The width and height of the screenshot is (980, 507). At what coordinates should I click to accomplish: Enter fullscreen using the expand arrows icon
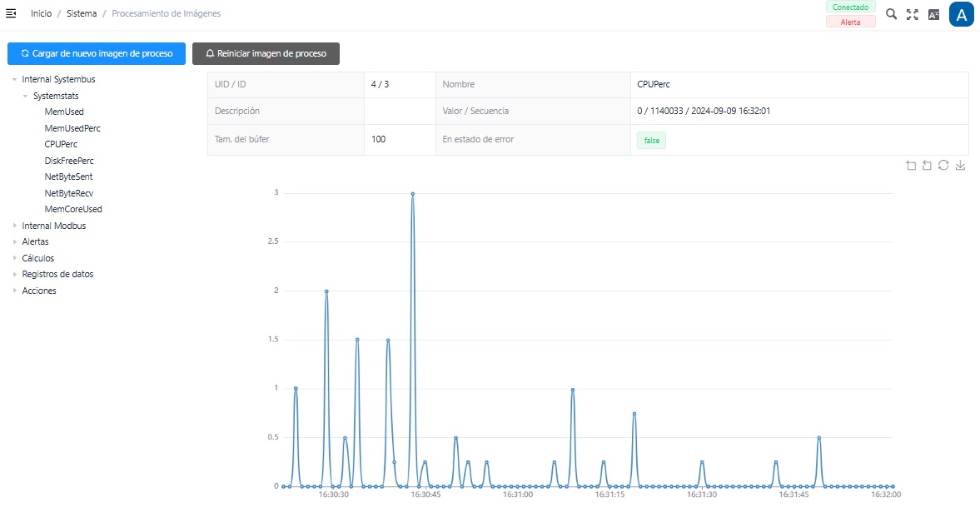(x=913, y=14)
